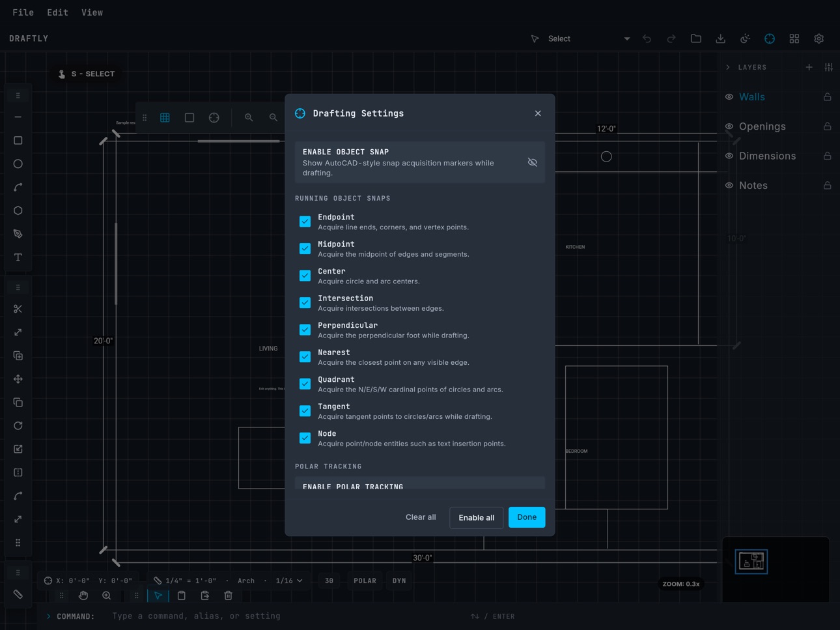Click the Undo arrow icon
The image size is (840, 630).
tap(647, 38)
